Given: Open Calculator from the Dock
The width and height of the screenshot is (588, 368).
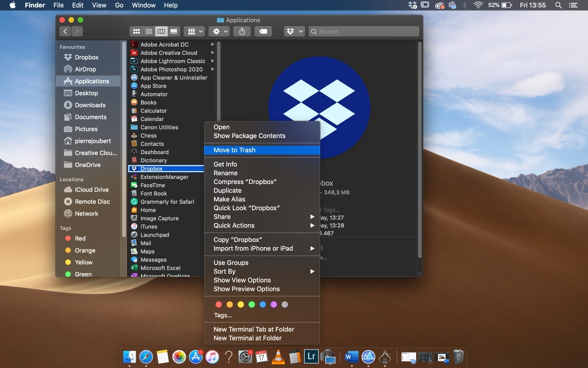Looking at the screenshot, I should pos(295,356).
